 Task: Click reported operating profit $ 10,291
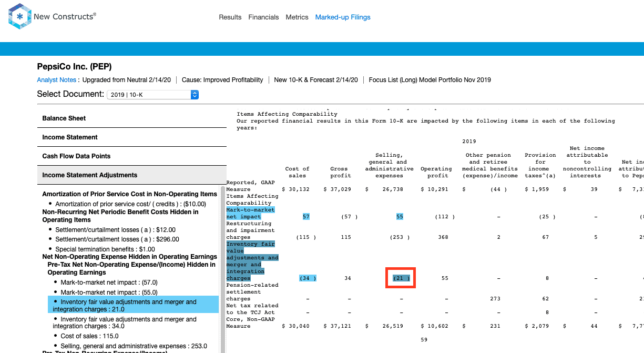click(435, 189)
